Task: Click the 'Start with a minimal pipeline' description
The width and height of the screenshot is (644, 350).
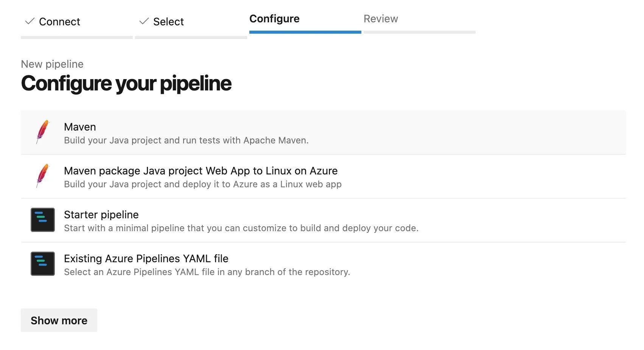Action: pyautogui.click(x=241, y=228)
